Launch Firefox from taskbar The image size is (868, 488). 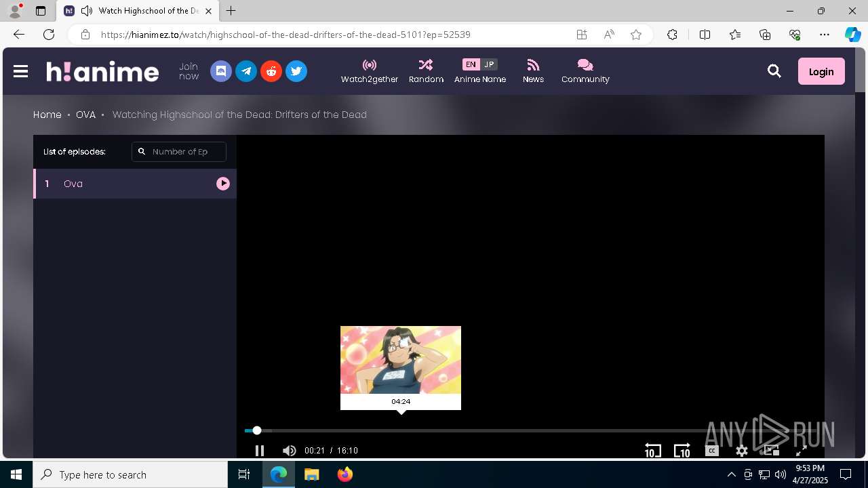[x=345, y=474]
